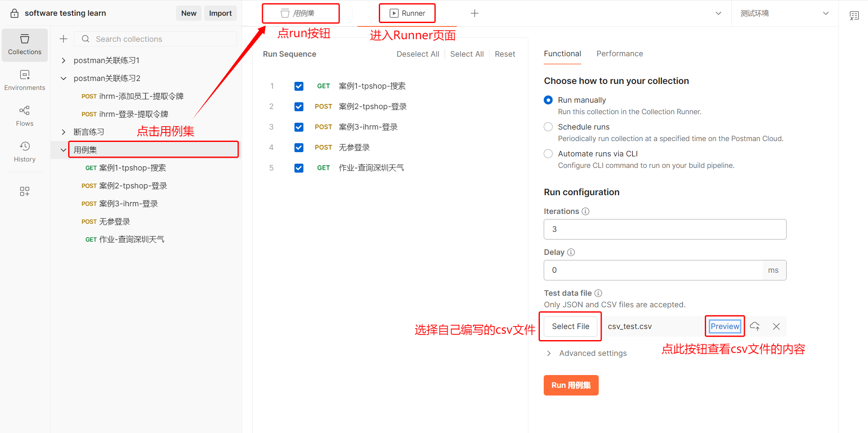Click Deselect All
The image size is (868, 433).
[418, 54]
